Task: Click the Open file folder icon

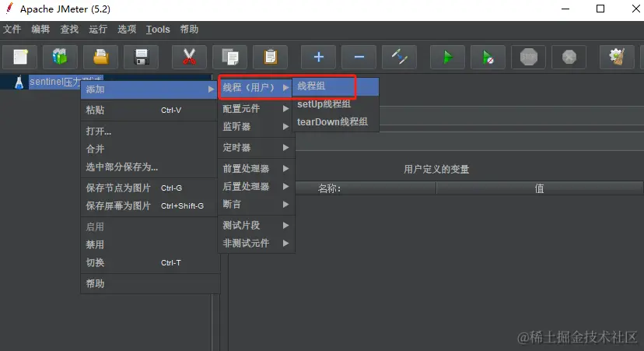Action: (100, 57)
